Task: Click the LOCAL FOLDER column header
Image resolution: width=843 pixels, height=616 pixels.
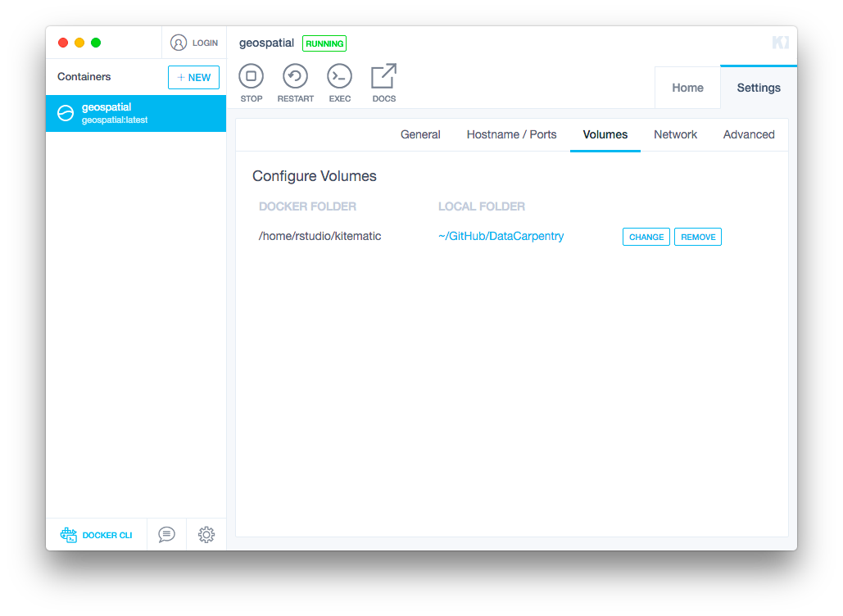Action: click(x=482, y=206)
